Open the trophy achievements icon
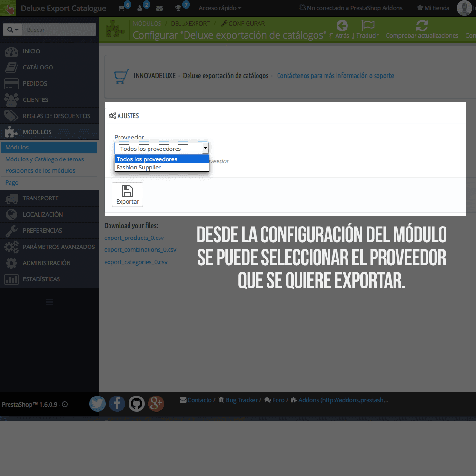 (x=178, y=8)
